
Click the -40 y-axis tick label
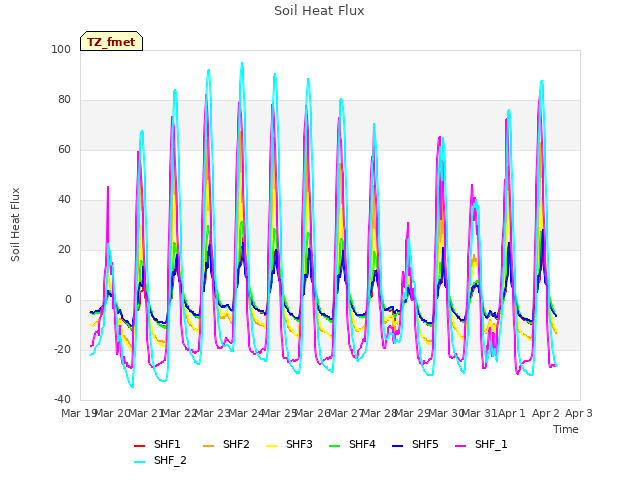(x=62, y=399)
